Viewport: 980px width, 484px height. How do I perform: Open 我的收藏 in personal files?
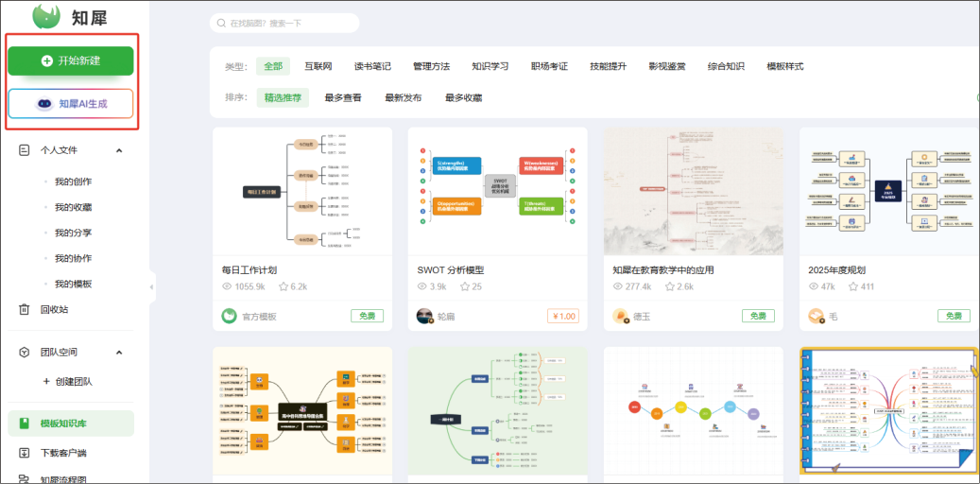[73, 207]
